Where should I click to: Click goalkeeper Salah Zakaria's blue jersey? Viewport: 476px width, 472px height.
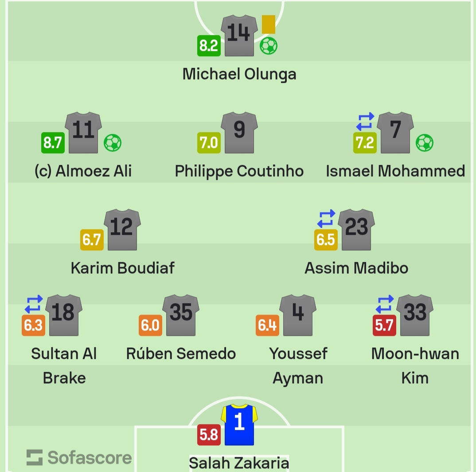pos(239,425)
